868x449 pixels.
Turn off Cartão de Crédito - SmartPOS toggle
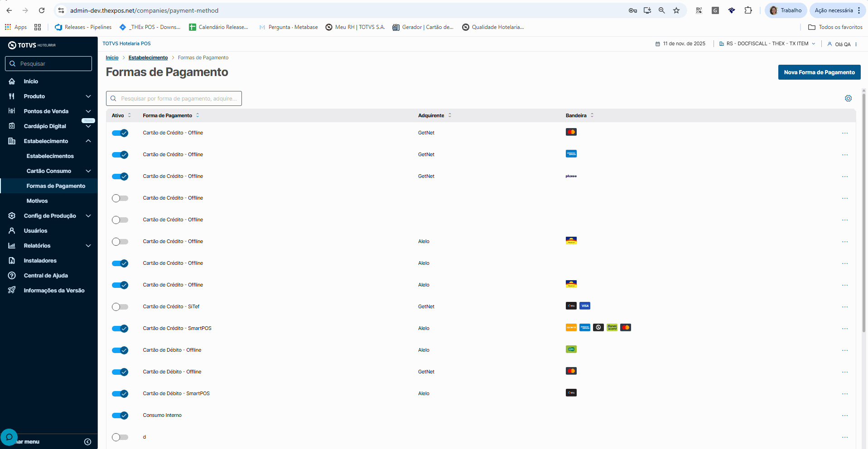[120, 329]
